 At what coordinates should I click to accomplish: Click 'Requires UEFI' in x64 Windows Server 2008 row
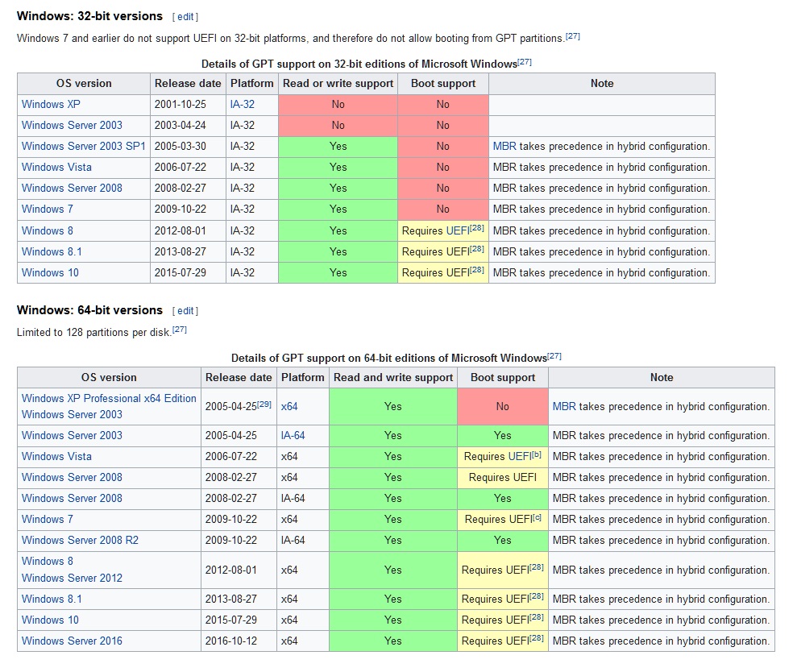[x=503, y=477]
